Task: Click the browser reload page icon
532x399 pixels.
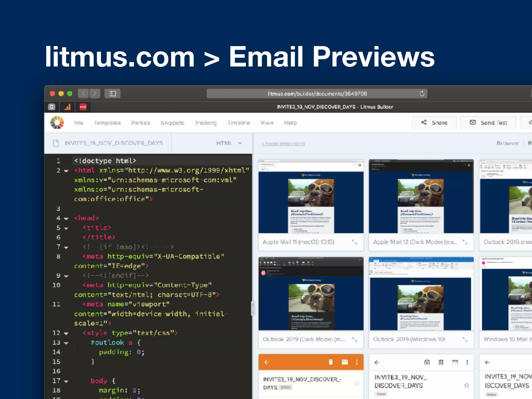Action: point(422,94)
